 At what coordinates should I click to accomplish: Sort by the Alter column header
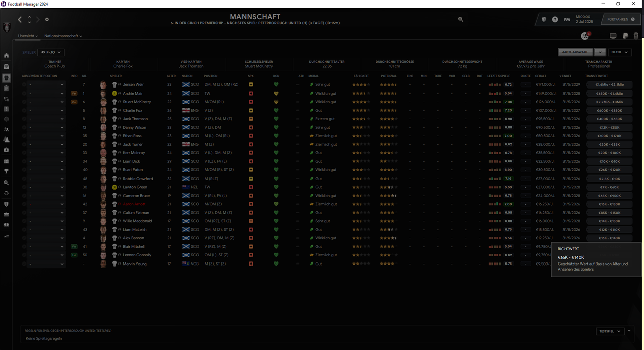(x=171, y=76)
